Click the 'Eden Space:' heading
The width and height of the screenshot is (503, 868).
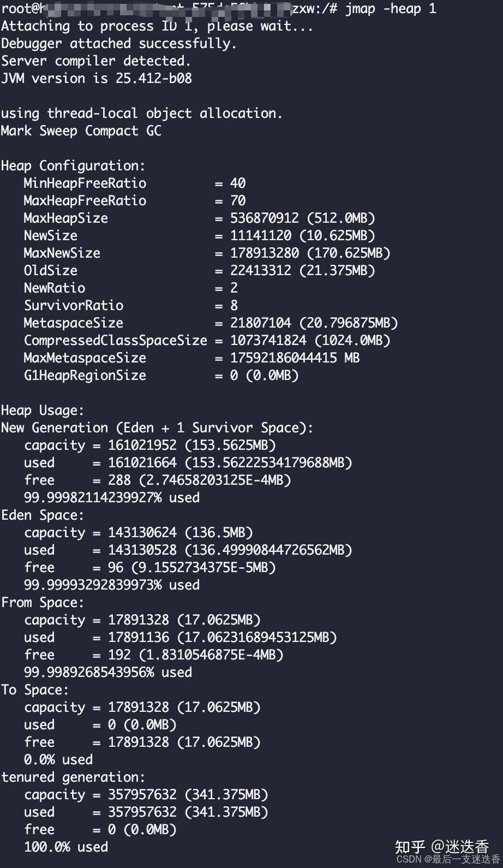43,515
